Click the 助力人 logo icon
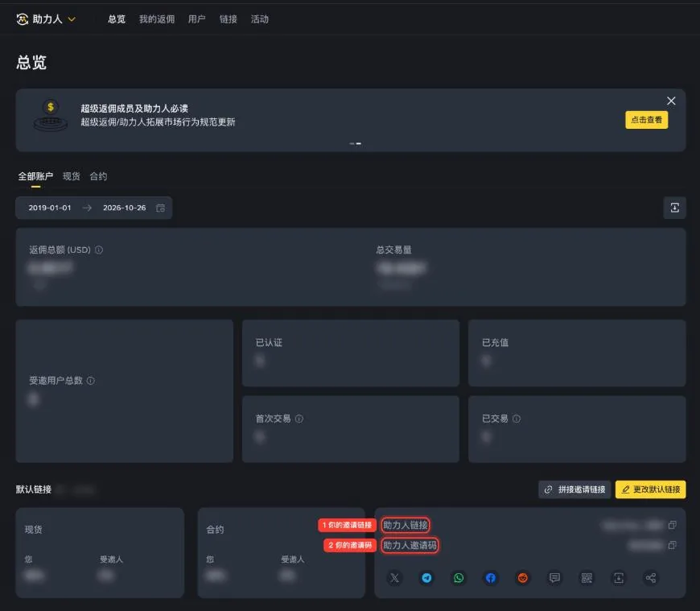700x611 pixels. (22, 19)
